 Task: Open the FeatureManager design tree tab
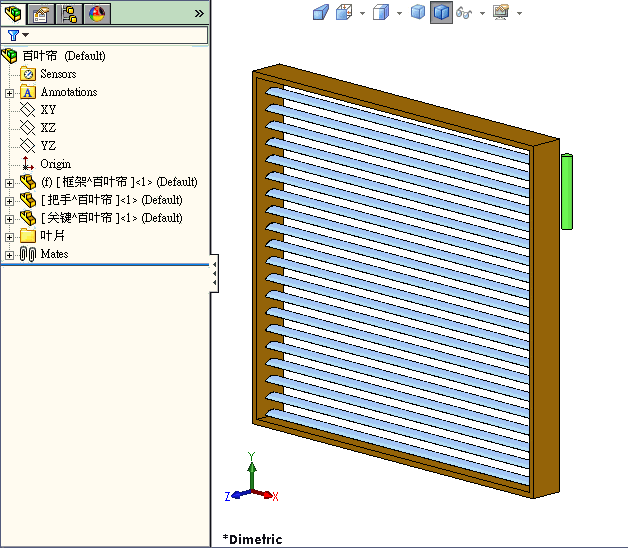click(13, 14)
